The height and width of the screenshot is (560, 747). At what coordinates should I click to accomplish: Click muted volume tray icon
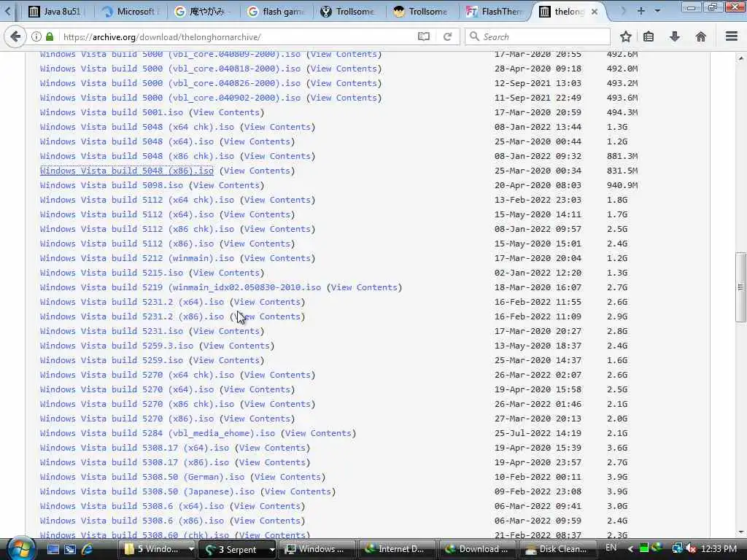[x=691, y=548]
